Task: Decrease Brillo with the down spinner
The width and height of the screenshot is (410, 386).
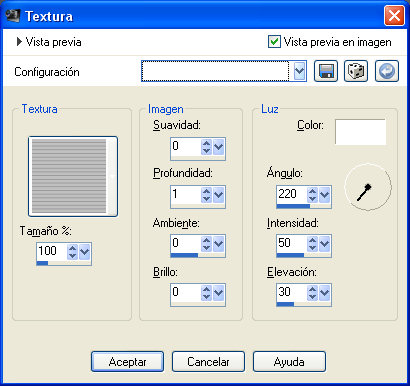Action: click(206, 297)
